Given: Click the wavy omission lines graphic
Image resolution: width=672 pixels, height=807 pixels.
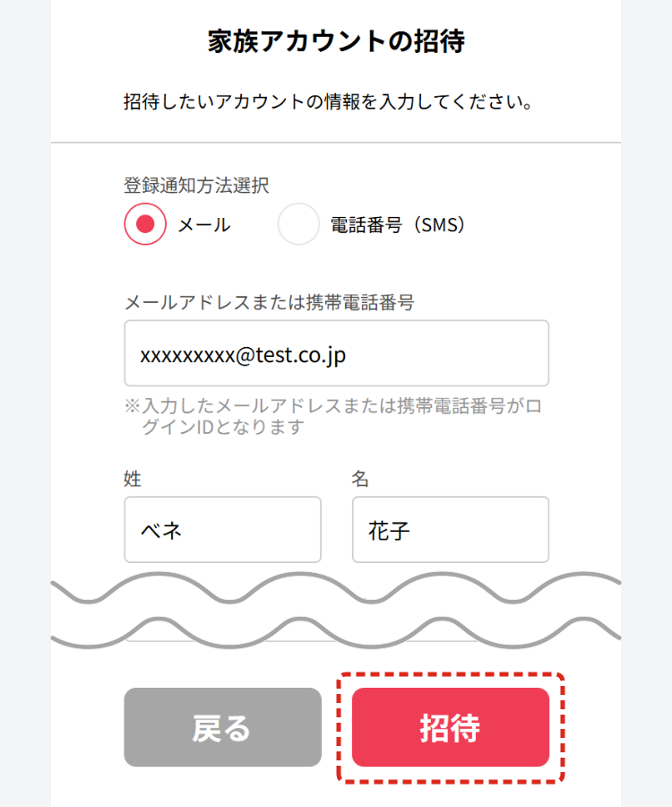Looking at the screenshot, I should 336,610.
